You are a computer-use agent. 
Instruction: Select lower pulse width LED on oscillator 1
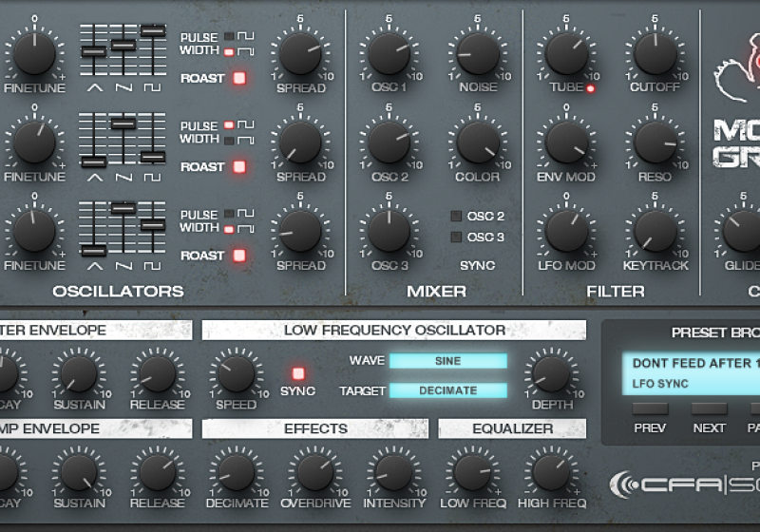click(x=229, y=52)
